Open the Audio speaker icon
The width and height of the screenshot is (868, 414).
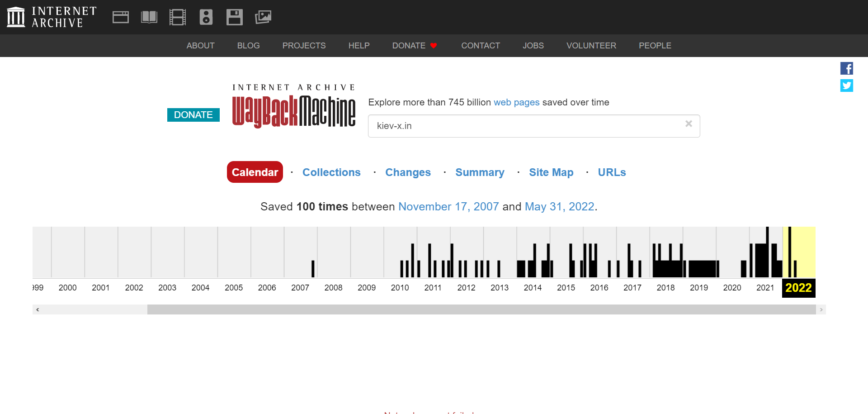tap(206, 17)
